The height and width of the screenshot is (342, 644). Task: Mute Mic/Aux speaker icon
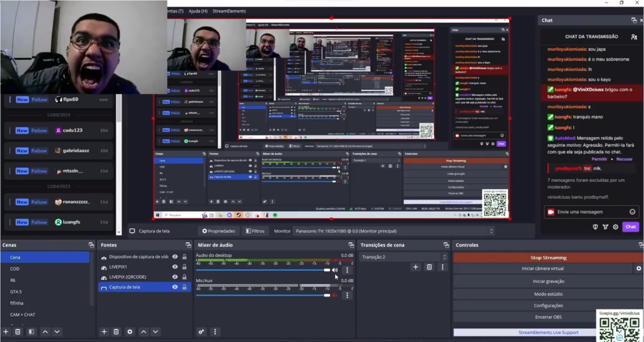335,295
